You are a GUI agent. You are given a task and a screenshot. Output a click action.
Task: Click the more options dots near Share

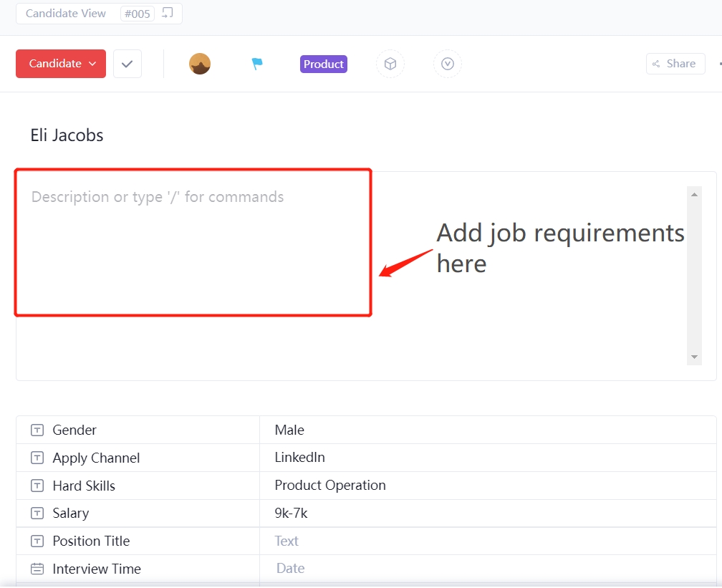[720, 64]
